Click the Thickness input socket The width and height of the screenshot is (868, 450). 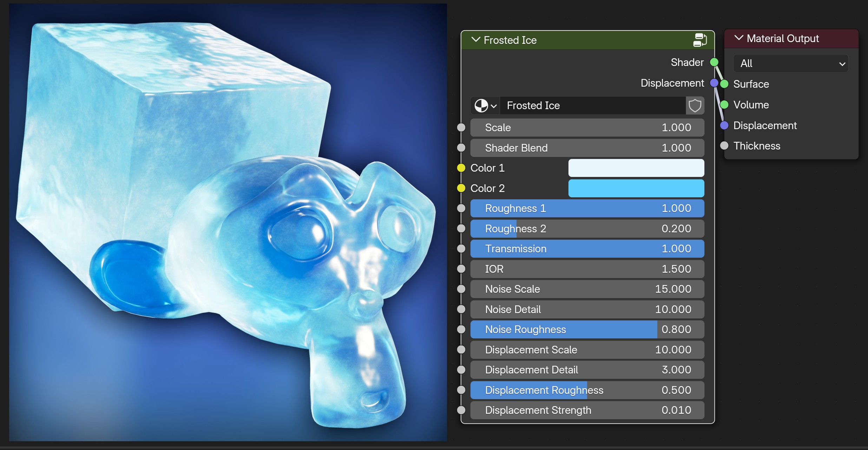click(x=724, y=146)
